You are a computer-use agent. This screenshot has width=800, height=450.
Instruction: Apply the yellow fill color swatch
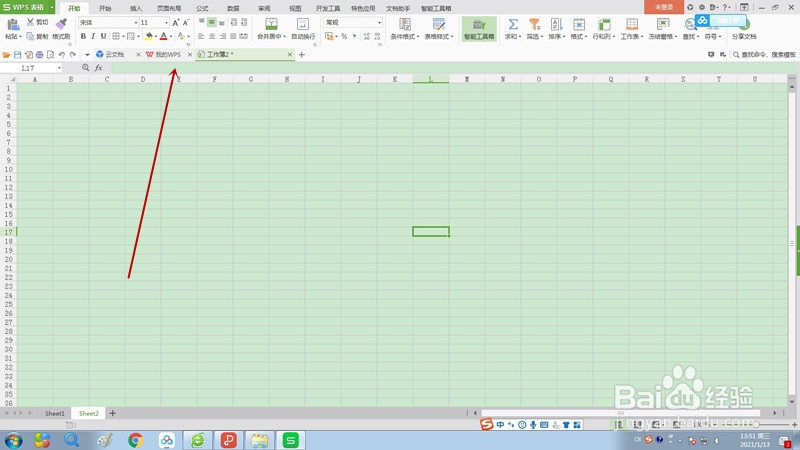tap(148, 36)
